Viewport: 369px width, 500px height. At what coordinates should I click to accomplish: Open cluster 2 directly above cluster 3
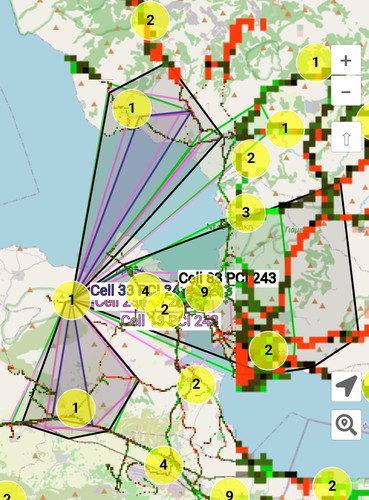point(251,158)
